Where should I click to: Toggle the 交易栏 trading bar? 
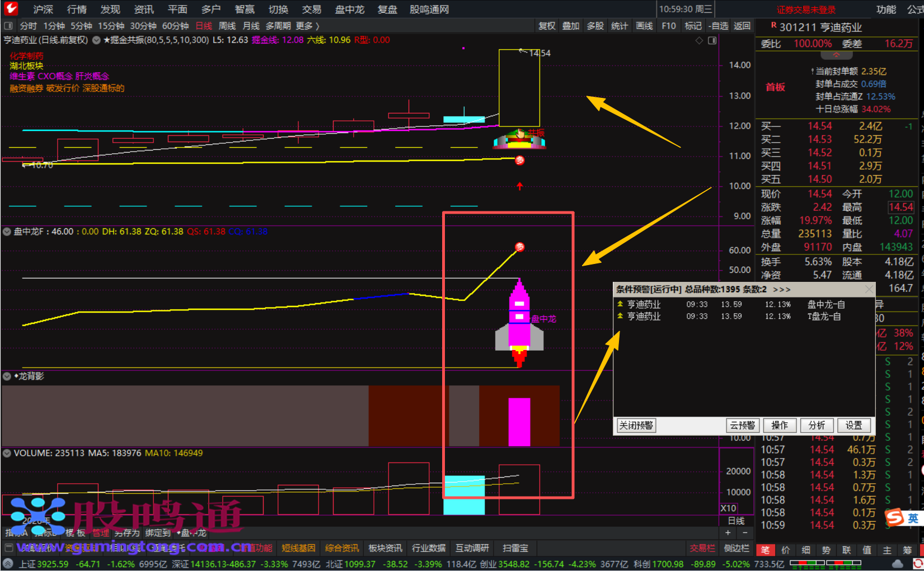(x=702, y=548)
